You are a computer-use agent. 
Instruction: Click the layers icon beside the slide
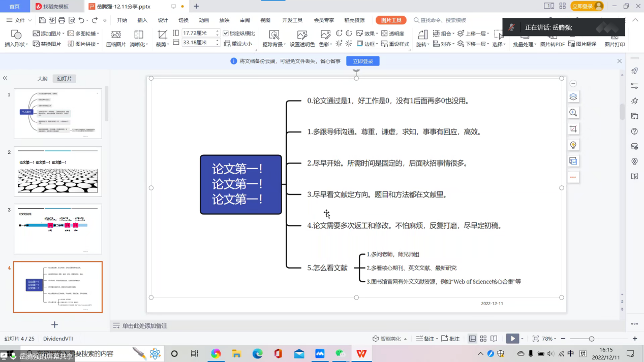click(x=573, y=97)
